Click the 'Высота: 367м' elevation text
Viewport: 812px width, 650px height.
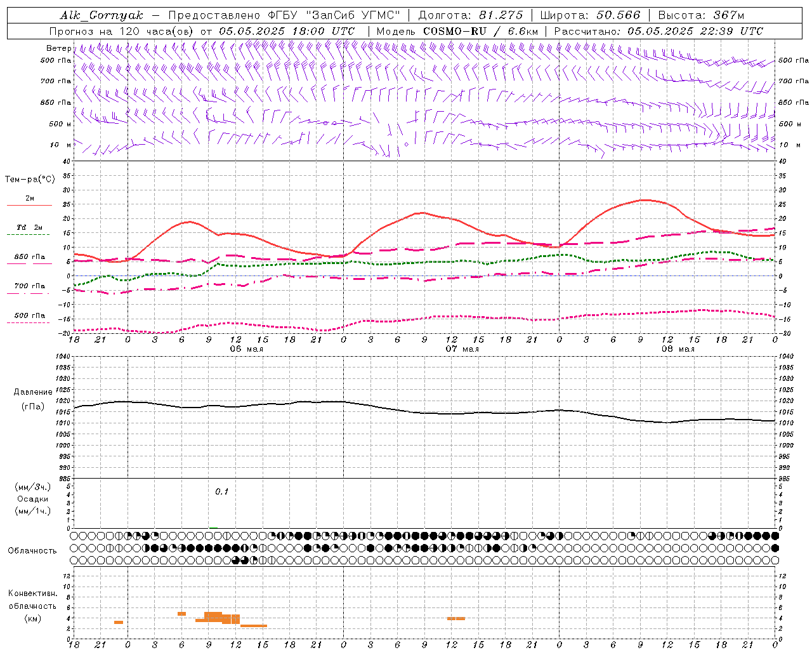click(700, 15)
